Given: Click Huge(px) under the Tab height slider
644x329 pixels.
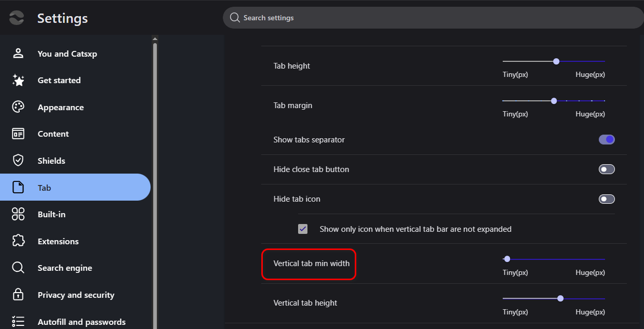Looking at the screenshot, I should tap(591, 74).
